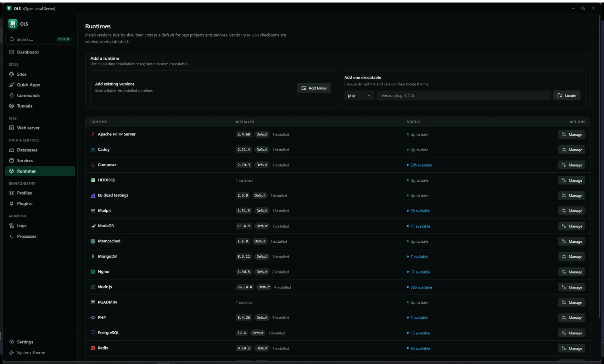Click the vertical scrollbar on the right
The height and width of the screenshot is (364, 604).
599,167
